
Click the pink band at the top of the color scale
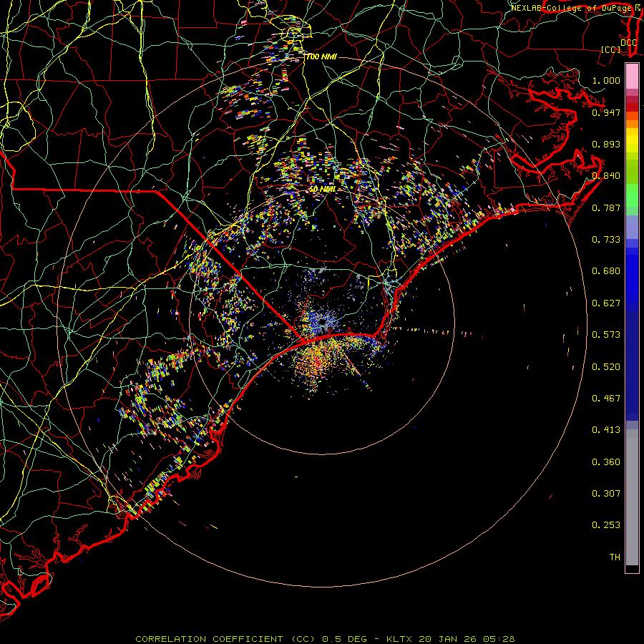click(632, 77)
